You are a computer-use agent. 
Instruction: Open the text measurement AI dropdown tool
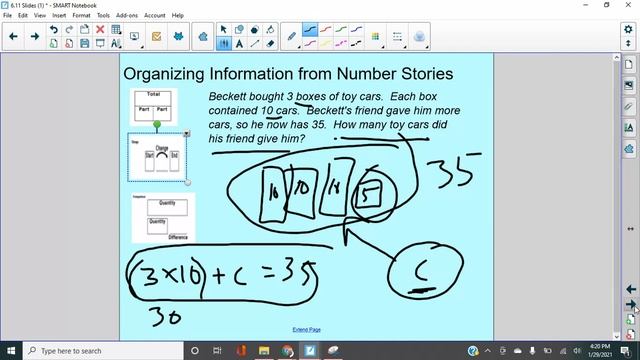(116, 43)
